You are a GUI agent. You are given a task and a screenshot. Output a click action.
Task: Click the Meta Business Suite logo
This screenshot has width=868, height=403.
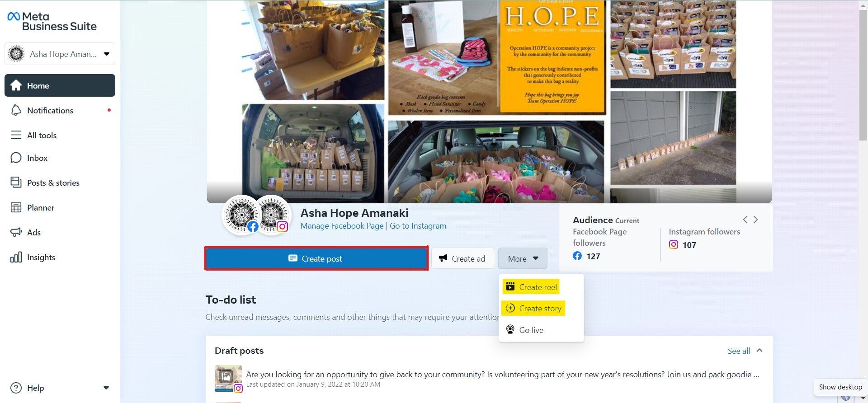pos(52,21)
